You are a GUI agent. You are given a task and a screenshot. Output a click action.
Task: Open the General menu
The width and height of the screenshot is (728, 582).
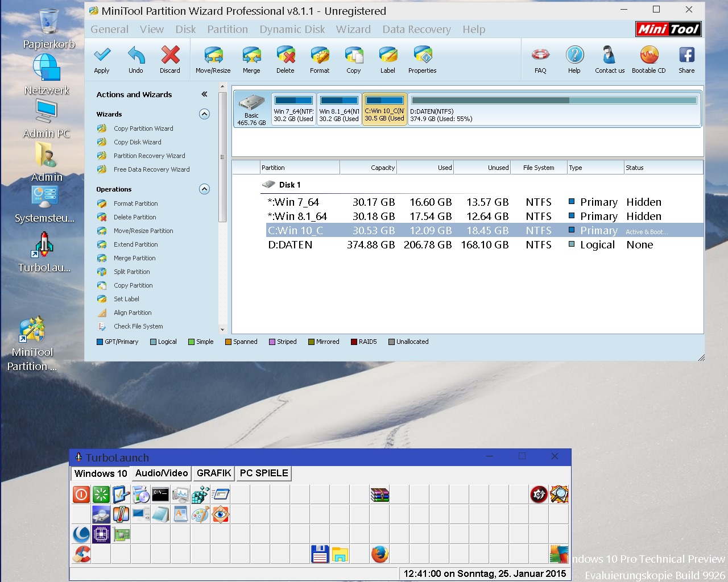click(x=110, y=30)
